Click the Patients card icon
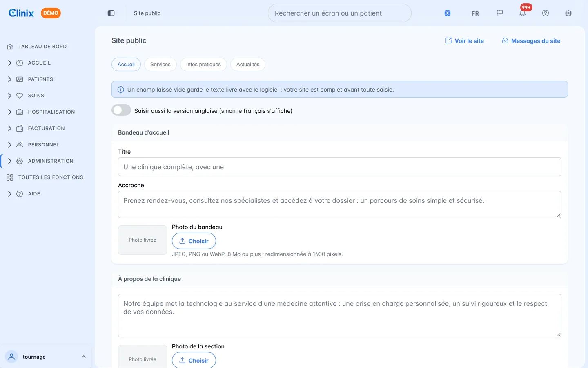The image size is (588, 368). pos(20,79)
